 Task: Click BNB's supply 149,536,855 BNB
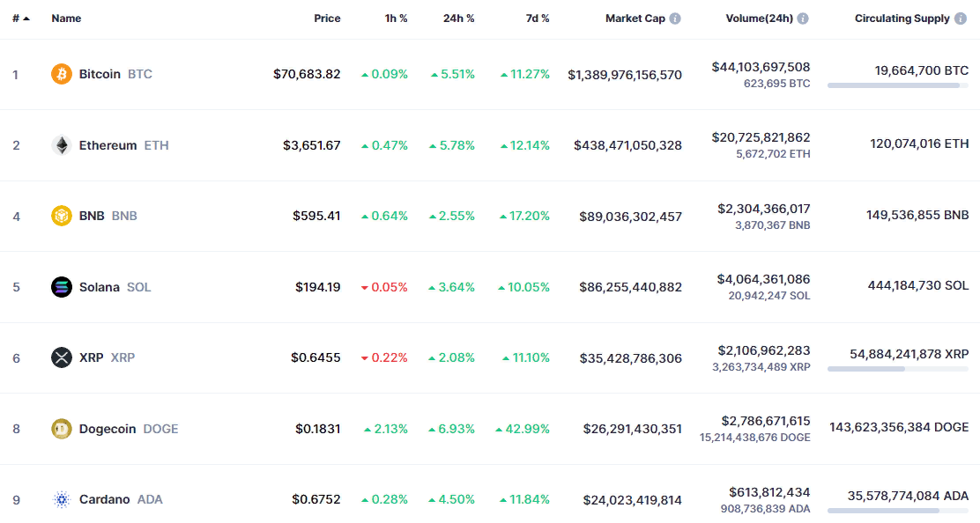917,216
